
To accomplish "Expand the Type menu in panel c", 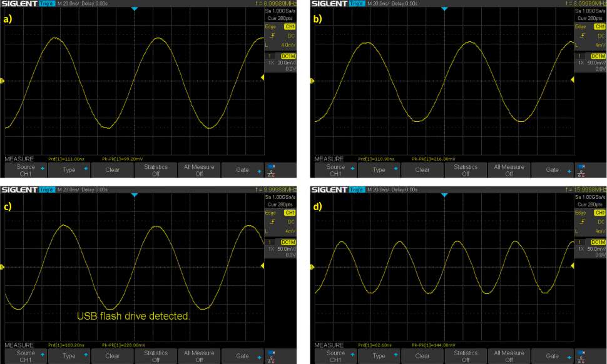I will pos(69,356).
